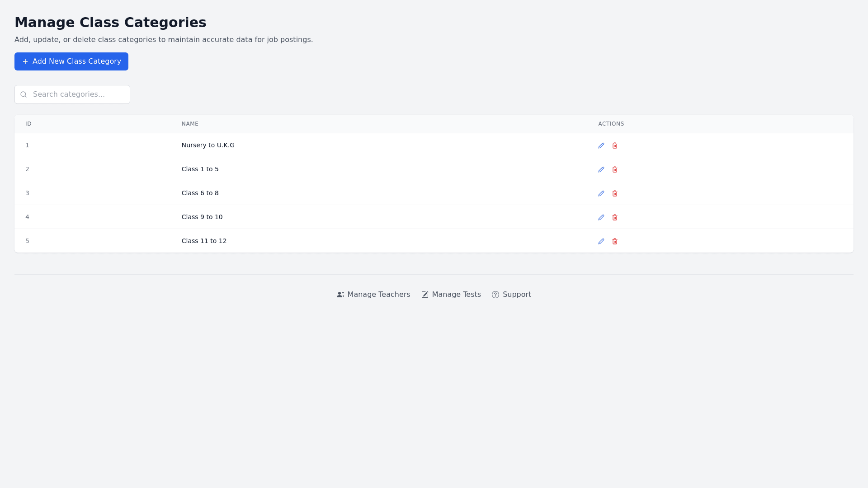Go to Manage Tests page

[451, 295]
